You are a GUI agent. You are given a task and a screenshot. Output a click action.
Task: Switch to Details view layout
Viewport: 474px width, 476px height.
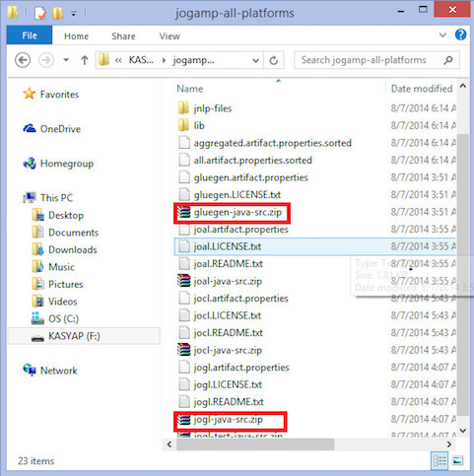coord(440,460)
